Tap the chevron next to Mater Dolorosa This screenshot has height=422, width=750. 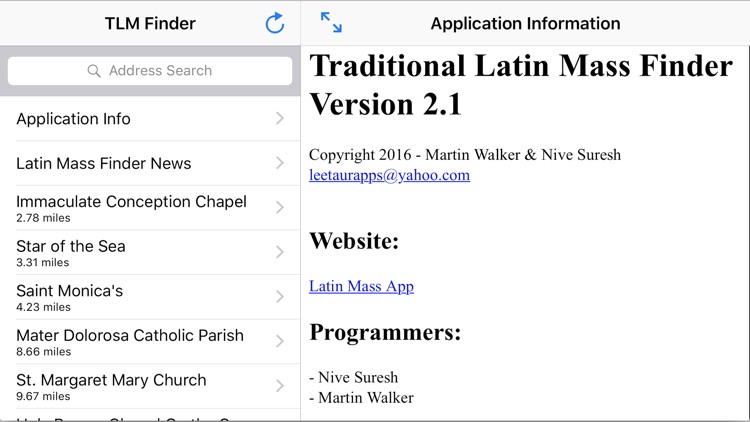pos(280,342)
